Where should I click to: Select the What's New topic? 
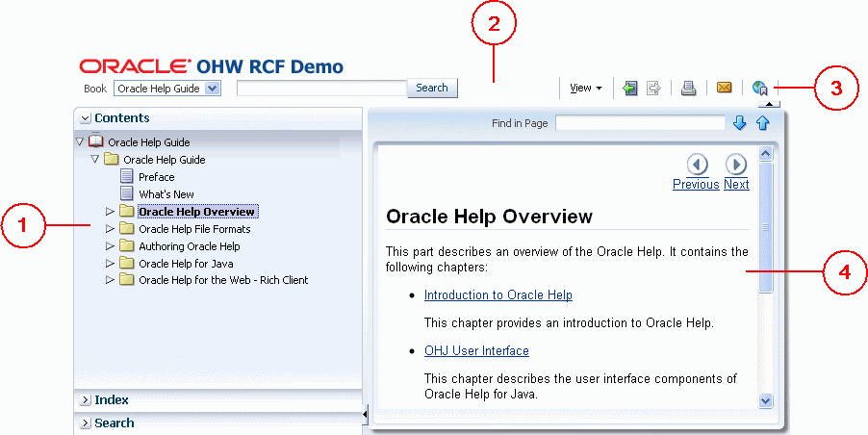pyautogui.click(x=166, y=194)
